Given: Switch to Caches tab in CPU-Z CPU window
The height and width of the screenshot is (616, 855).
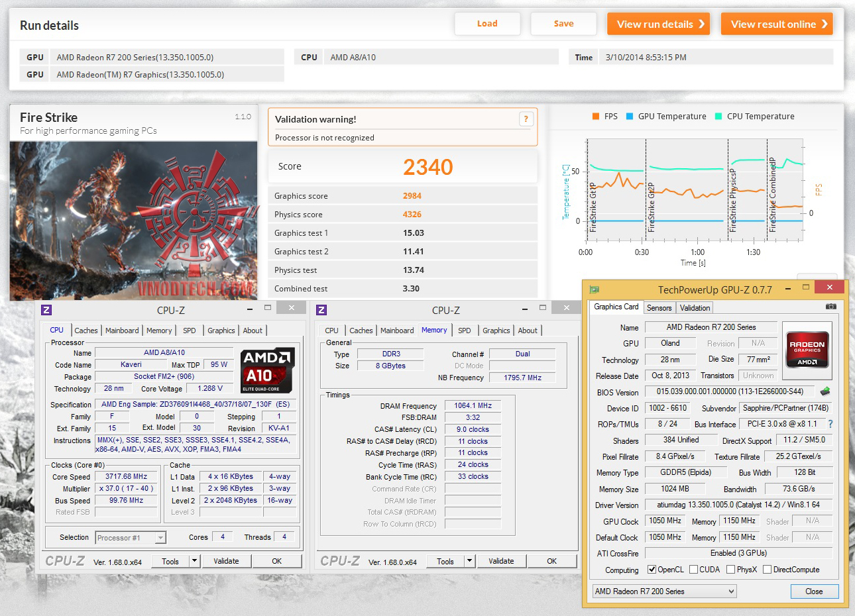Looking at the screenshot, I should pos(85,331).
